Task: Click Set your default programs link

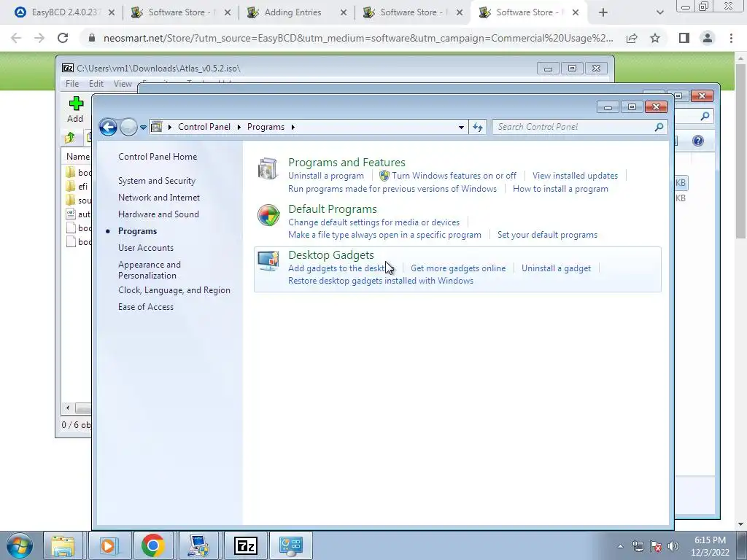Action: pyautogui.click(x=547, y=235)
